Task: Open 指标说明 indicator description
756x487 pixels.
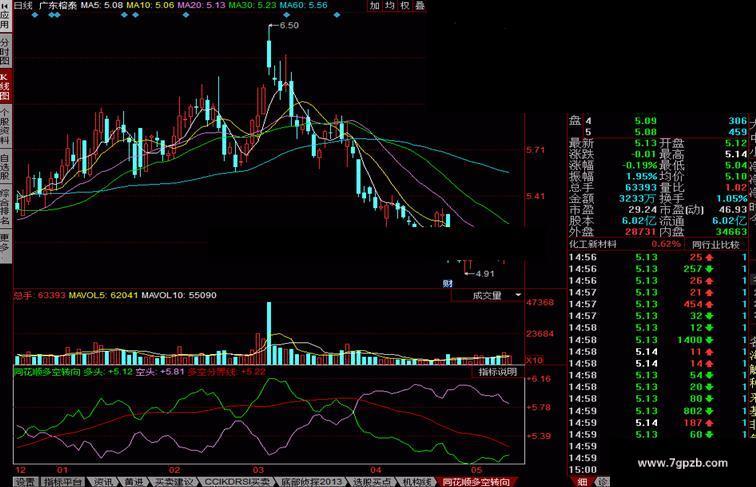Action: (x=498, y=371)
